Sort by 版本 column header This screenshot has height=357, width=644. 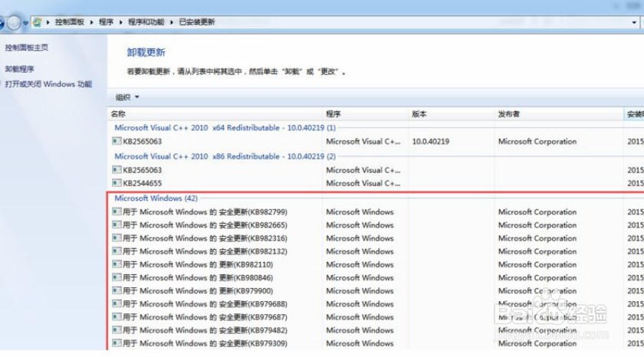point(452,114)
